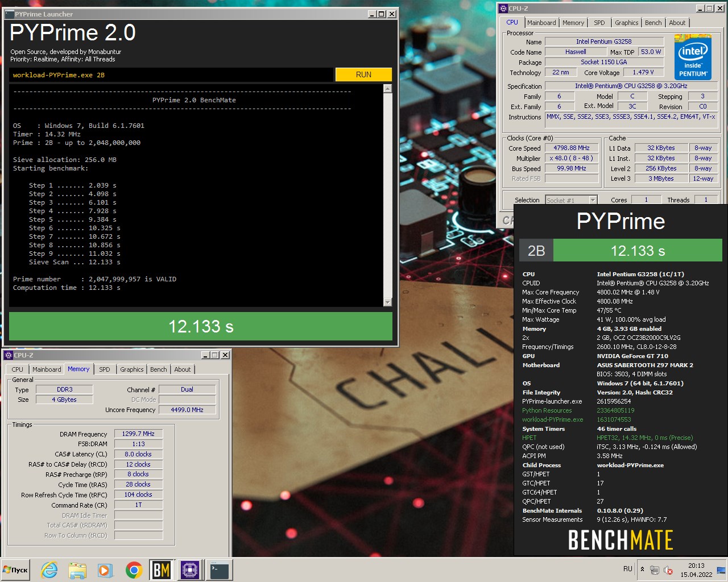The height and width of the screenshot is (582, 728).
Task: Click the PYPrime console scrollbar down arrow
Action: pyautogui.click(x=388, y=302)
